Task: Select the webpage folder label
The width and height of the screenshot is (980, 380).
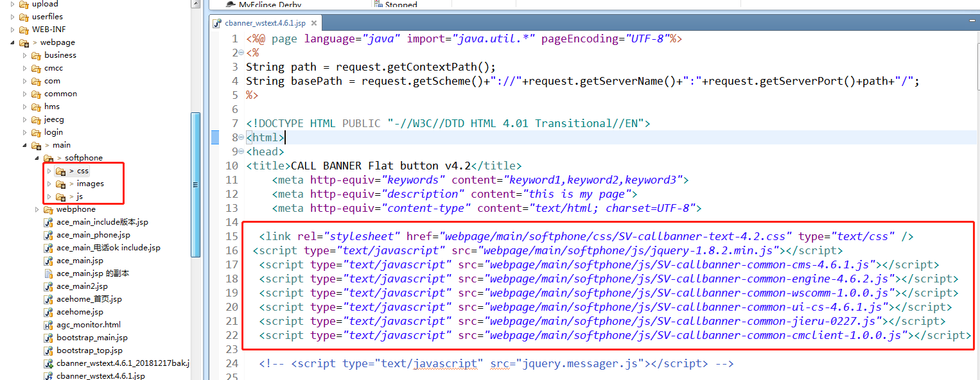Action: tap(58, 42)
